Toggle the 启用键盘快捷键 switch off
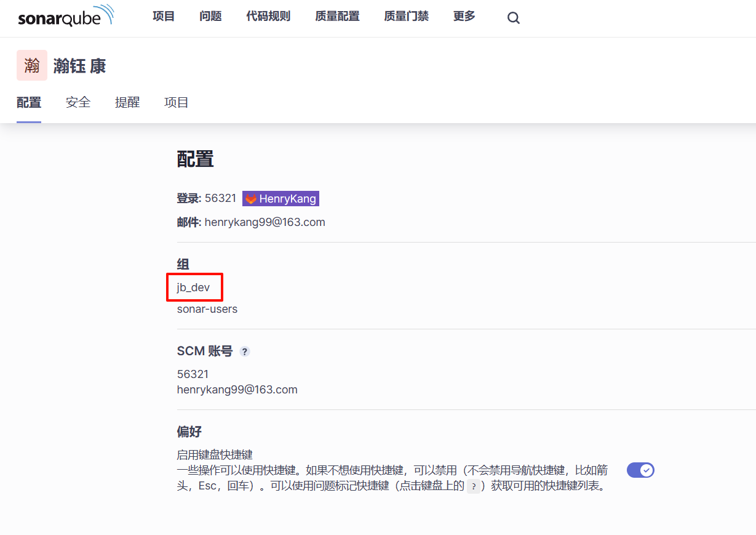The width and height of the screenshot is (756, 535). point(640,470)
